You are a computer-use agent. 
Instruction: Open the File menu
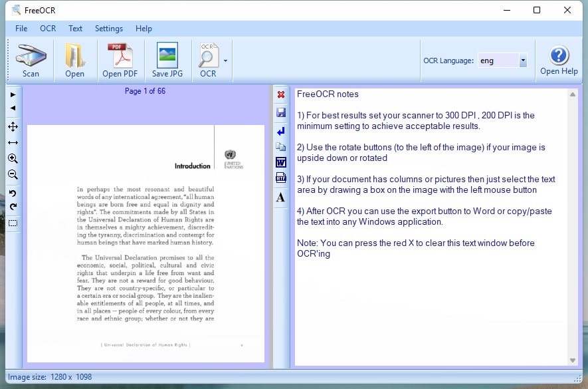[x=21, y=29]
